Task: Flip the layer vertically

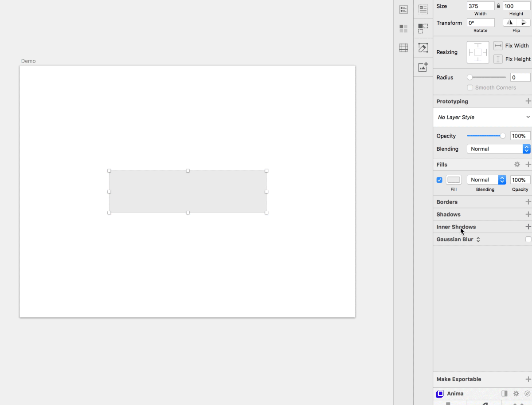Action: [524, 23]
